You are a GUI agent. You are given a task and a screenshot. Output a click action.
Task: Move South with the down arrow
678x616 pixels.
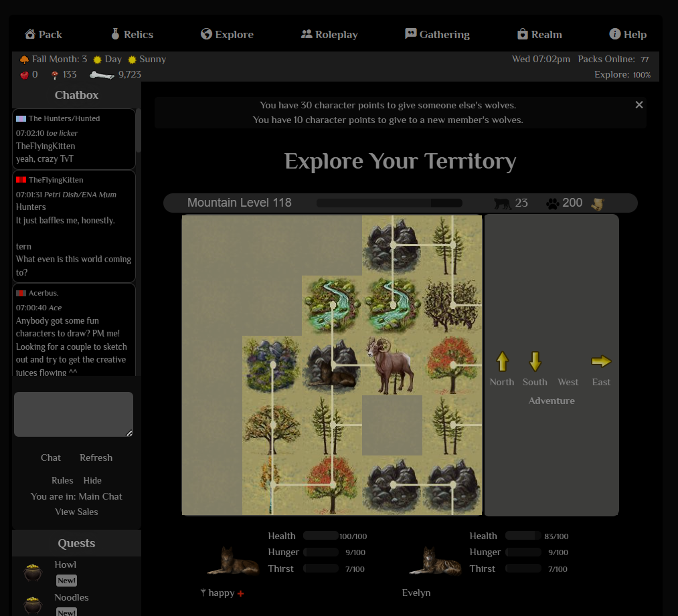pos(535,361)
